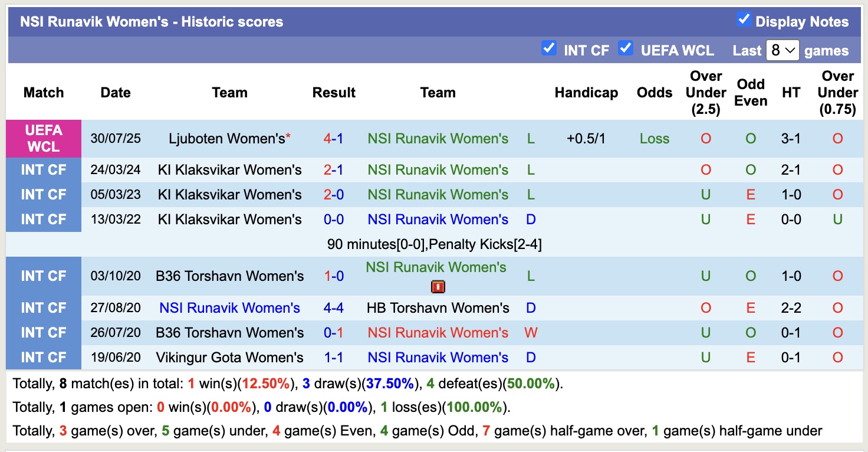Click the INT CF badge on the 03/10/20 row
Viewport: 868px width, 452px height.
coord(44,276)
